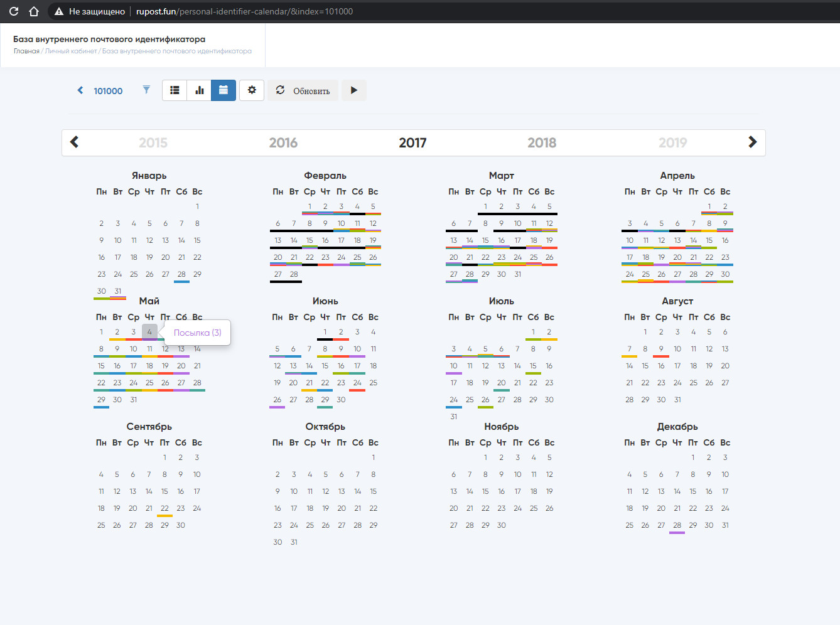Select year 2017 tab
This screenshot has height=625, width=840.
[x=412, y=143]
